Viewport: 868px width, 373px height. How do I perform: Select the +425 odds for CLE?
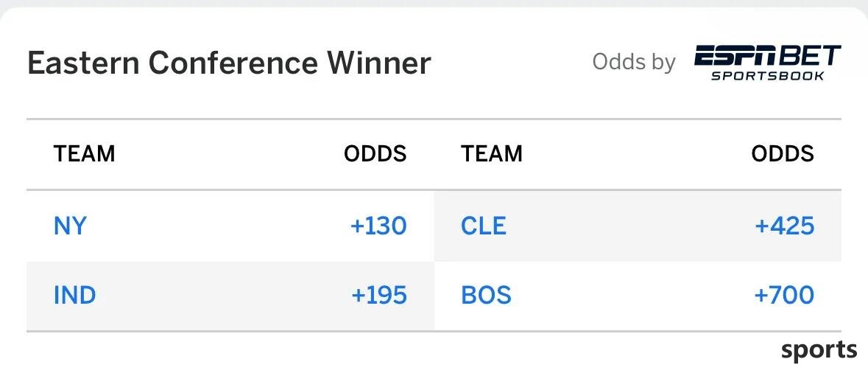tap(784, 226)
